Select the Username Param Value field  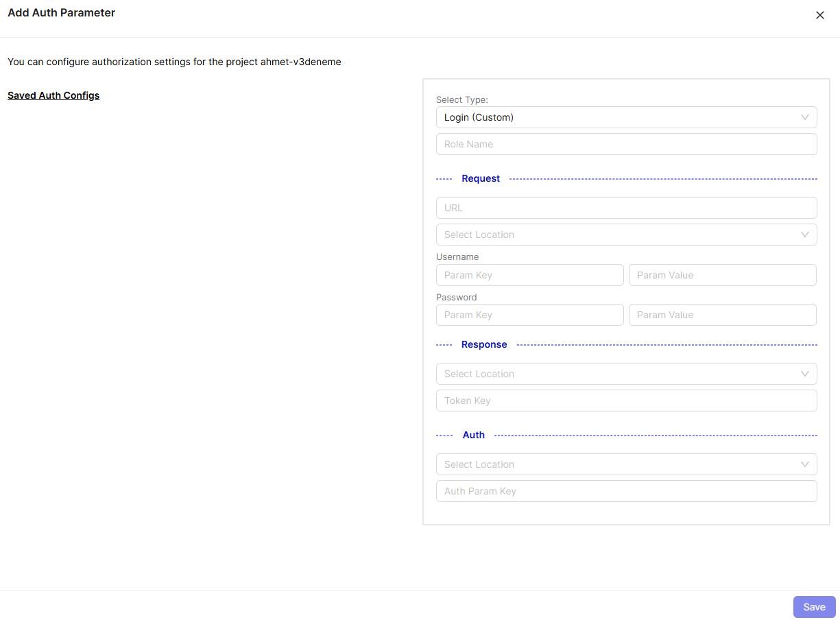coord(722,275)
